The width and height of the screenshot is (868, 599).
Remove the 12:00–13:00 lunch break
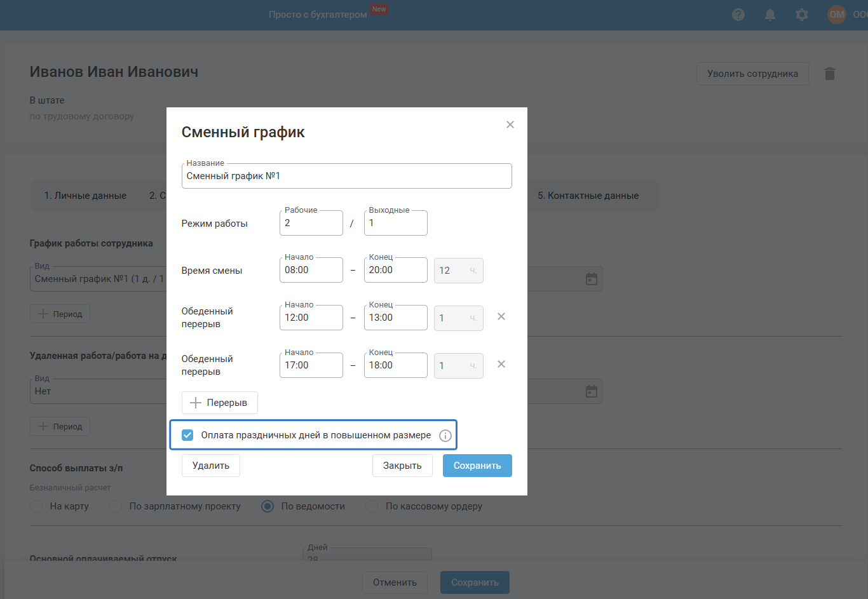click(x=501, y=316)
